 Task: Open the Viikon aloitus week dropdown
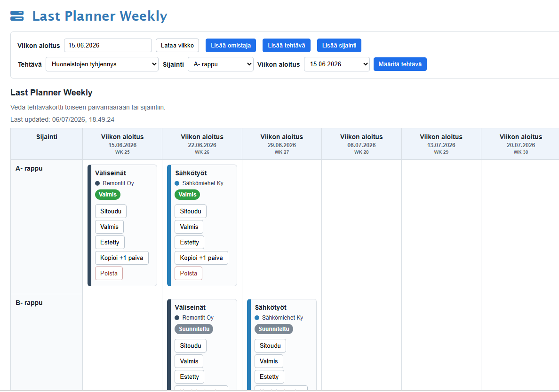click(x=337, y=64)
